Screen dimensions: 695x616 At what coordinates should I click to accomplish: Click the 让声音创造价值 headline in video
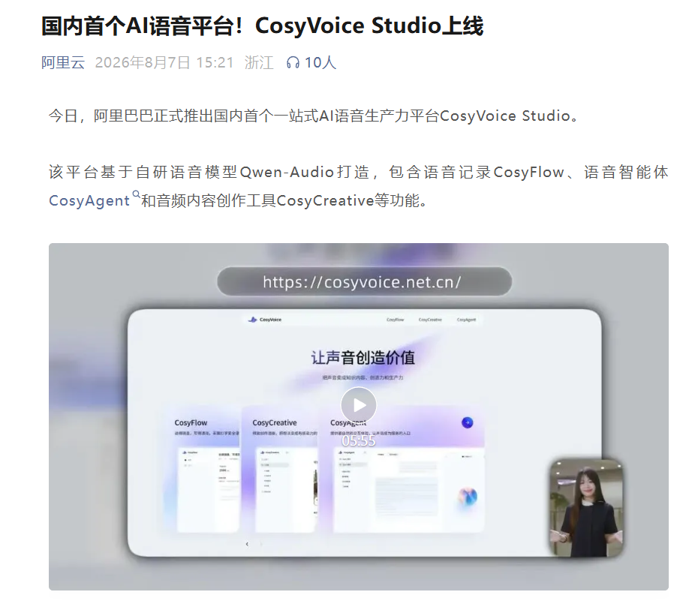tap(363, 358)
